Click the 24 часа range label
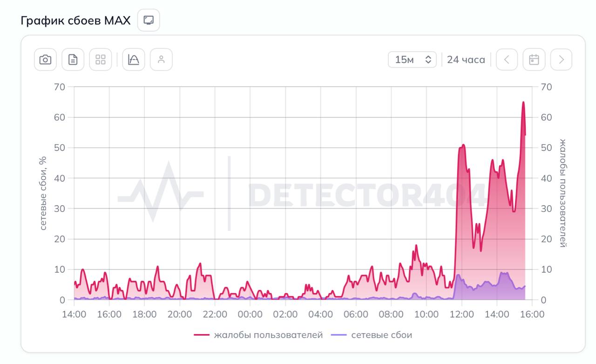 [466, 60]
